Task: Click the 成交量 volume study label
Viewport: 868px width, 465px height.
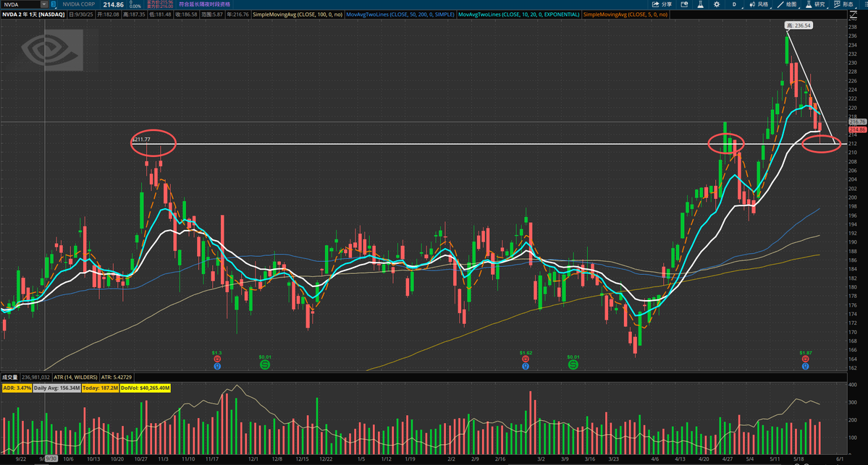Action: pyautogui.click(x=9, y=377)
